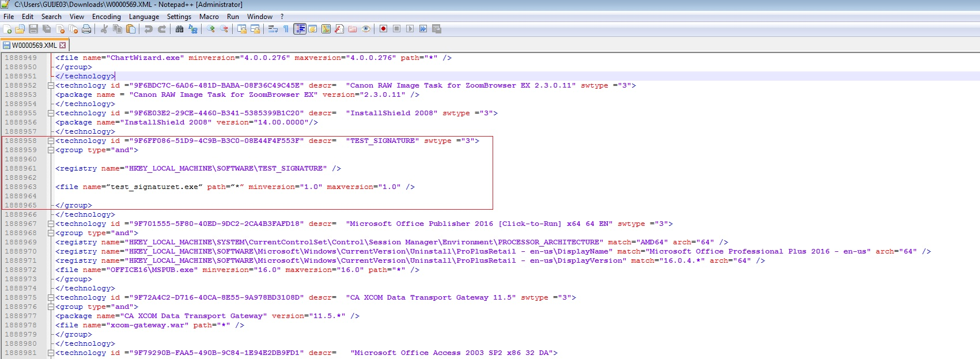Select the W0000569.XML document tab
The image size is (980, 359).
tap(33, 45)
